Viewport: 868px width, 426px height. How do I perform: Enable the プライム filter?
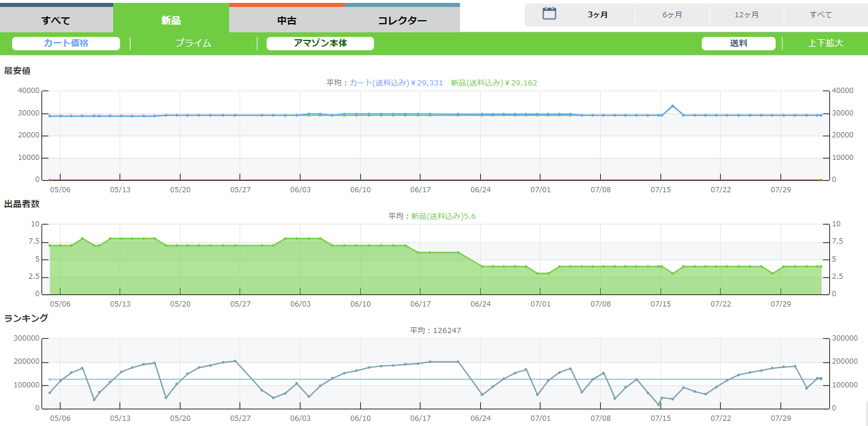click(x=193, y=43)
